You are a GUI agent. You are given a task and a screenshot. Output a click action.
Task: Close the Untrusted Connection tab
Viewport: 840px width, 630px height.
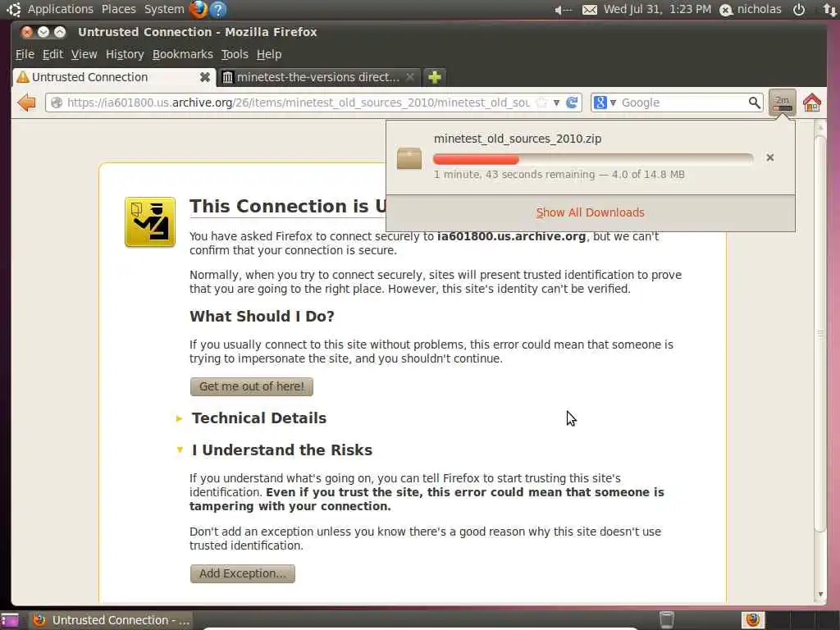pos(204,77)
